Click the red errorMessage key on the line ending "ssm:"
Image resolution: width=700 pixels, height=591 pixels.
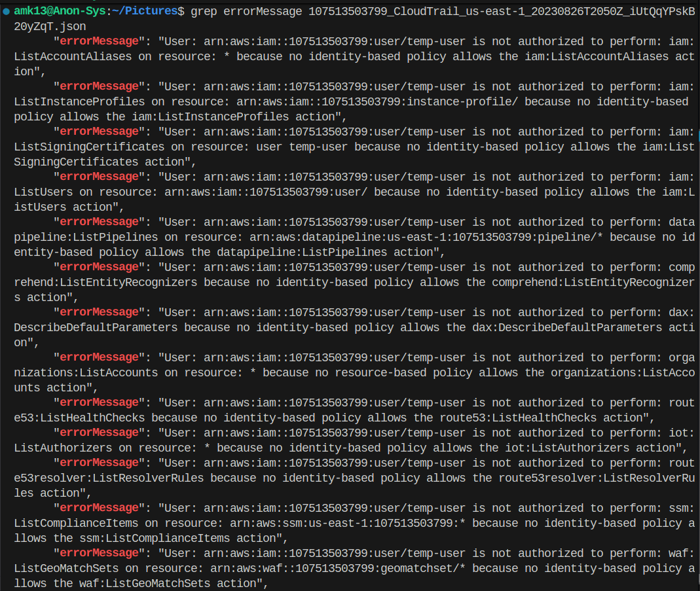99,508
